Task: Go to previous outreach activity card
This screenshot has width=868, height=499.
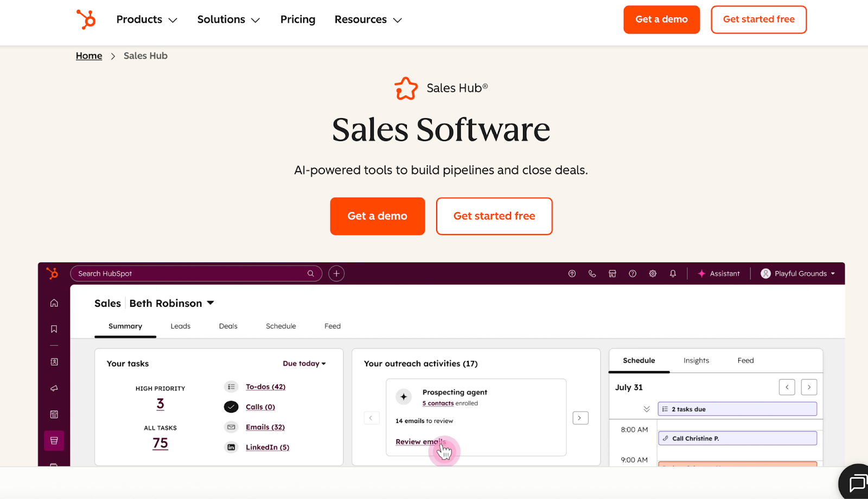Action: [371, 418]
